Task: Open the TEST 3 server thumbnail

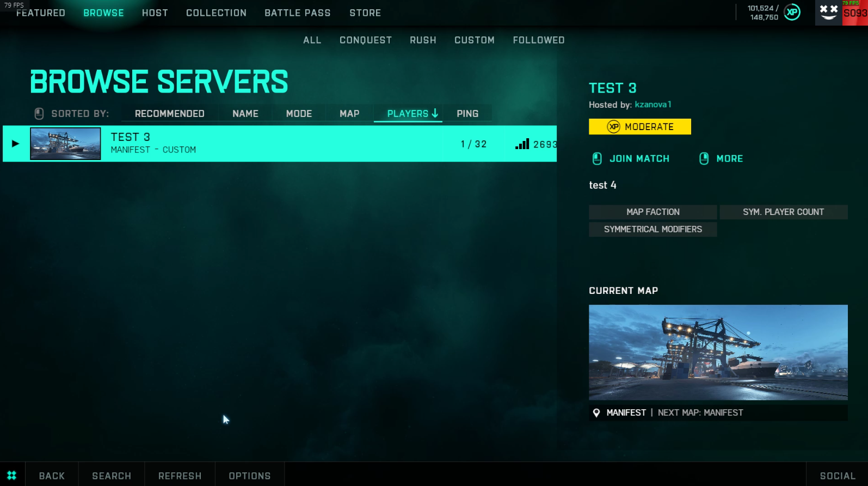Action: [65, 144]
